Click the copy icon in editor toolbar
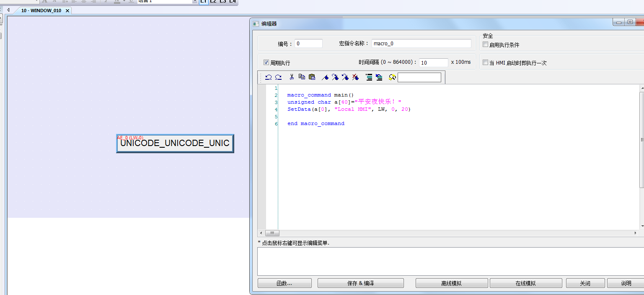The image size is (644, 295). point(302,77)
